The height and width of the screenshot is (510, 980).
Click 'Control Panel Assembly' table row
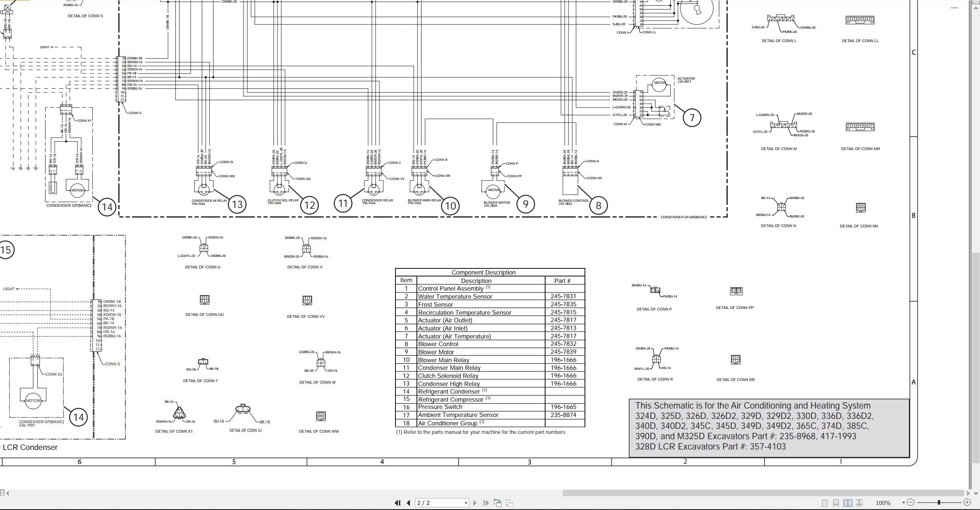(x=490, y=288)
